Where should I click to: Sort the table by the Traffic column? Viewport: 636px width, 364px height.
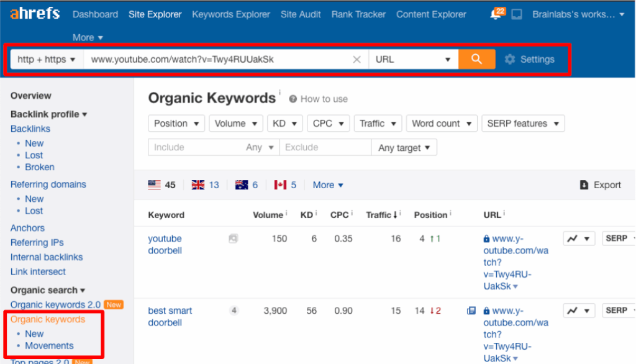(379, 215)
